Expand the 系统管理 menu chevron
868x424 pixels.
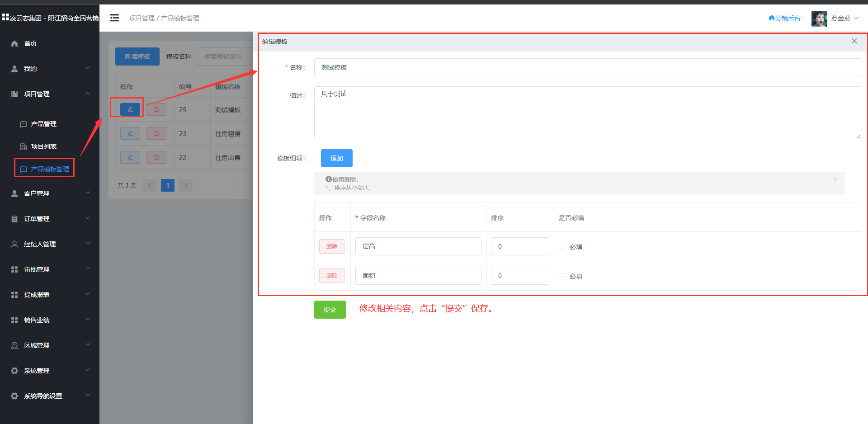click(x=88, y=370)
